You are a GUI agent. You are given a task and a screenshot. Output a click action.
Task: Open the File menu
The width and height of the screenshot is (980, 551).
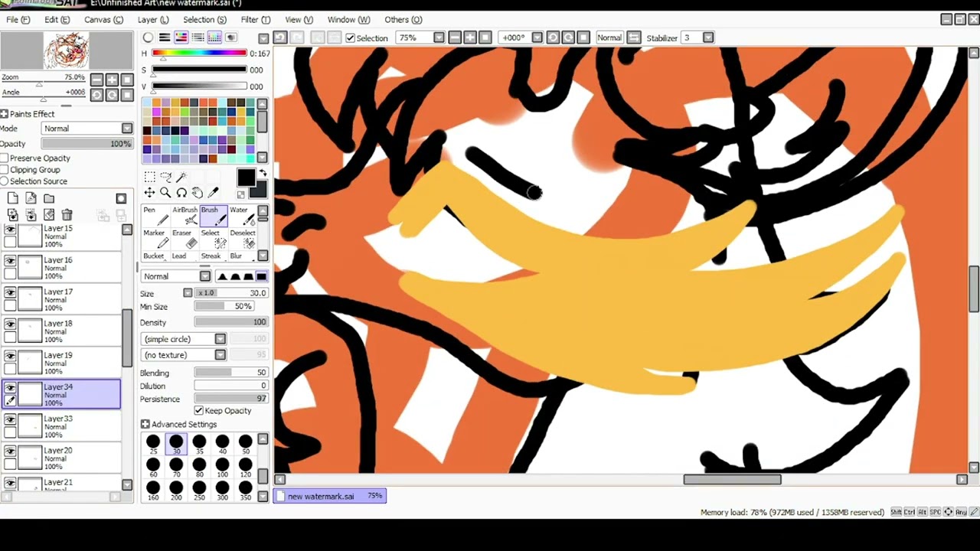(x=18, y=19)
